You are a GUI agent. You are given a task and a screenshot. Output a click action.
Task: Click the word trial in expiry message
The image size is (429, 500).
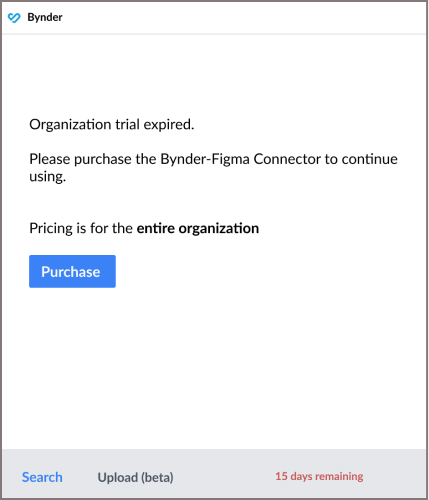pyautogui.click(x=127, y=125)
